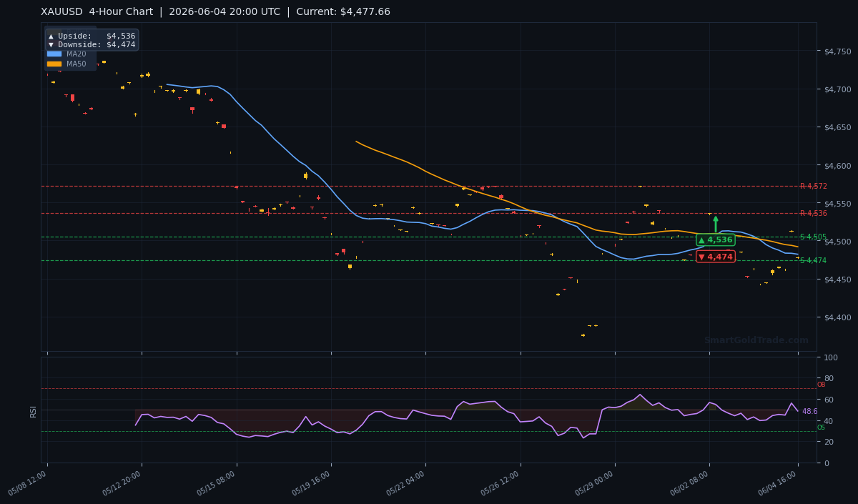The width and height of the screenshot is (858, 504).
Task: Click the $4,700 price axis label
Action: tap(838, 89)
